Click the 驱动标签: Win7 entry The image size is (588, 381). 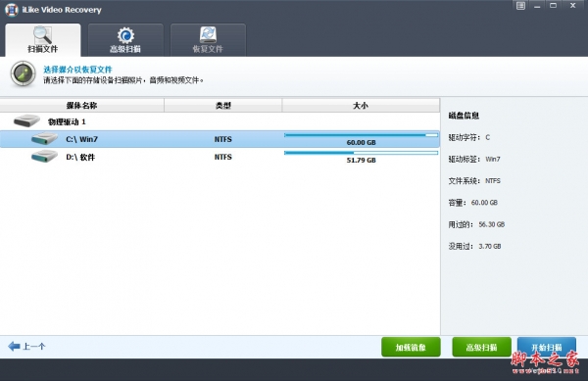(x=474, y=160)
